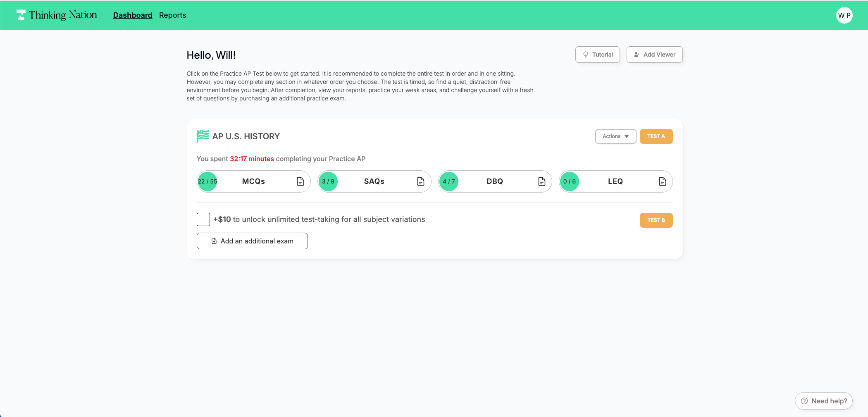
Task: Open the Tutorial button
Action: point(597,55)
